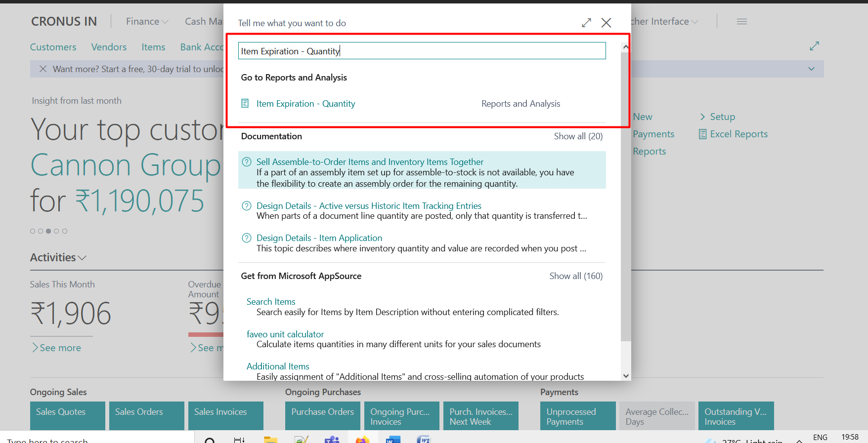Open Microsoft Teams from the taskbar
This screenshot has width=868, height=443.
[x=332, y=440]
